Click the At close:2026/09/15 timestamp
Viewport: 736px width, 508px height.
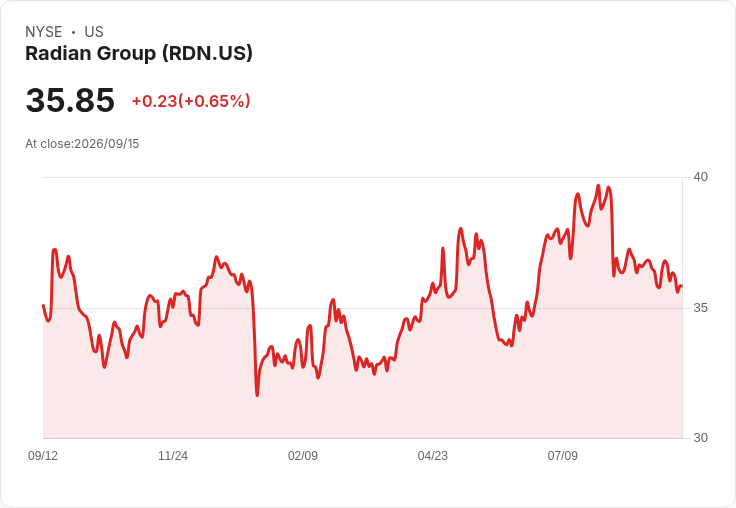tap(82, 144)
